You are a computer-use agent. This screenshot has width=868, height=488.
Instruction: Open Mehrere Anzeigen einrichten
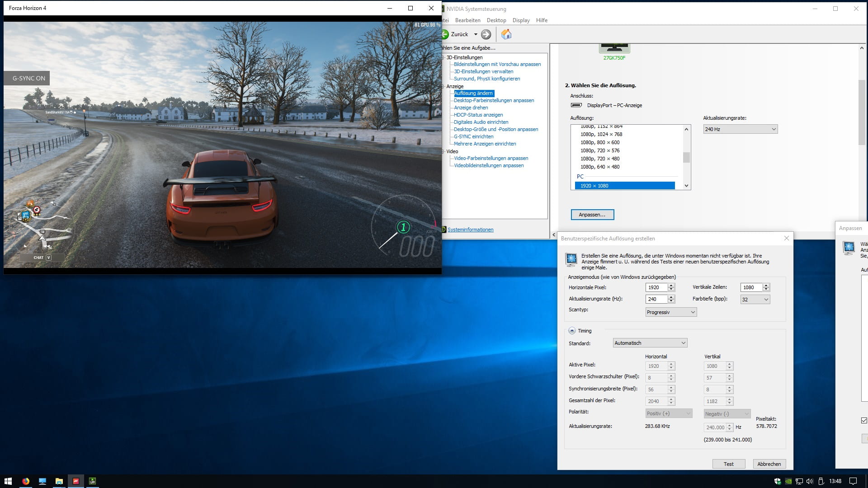(x=485, y=144)
